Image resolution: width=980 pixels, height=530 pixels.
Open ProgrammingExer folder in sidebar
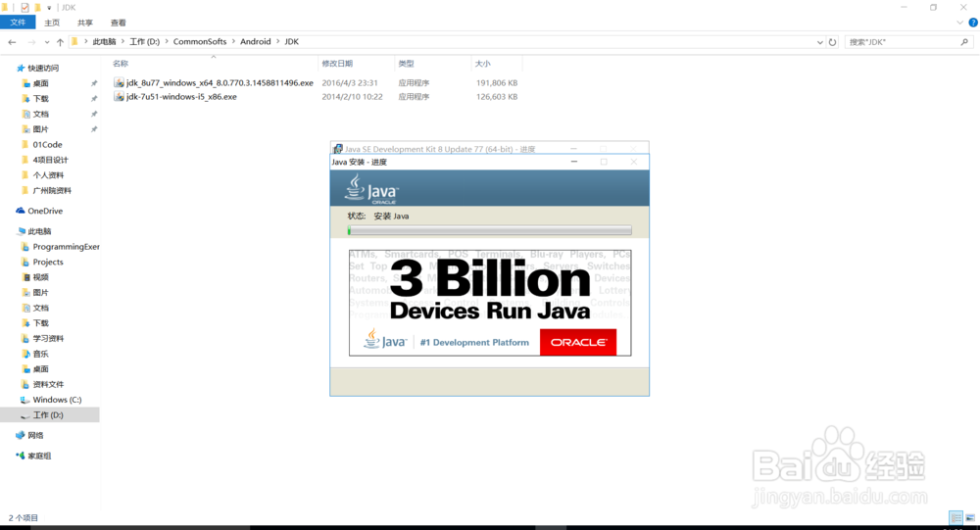pyautogui.click(x=66, y=247)
